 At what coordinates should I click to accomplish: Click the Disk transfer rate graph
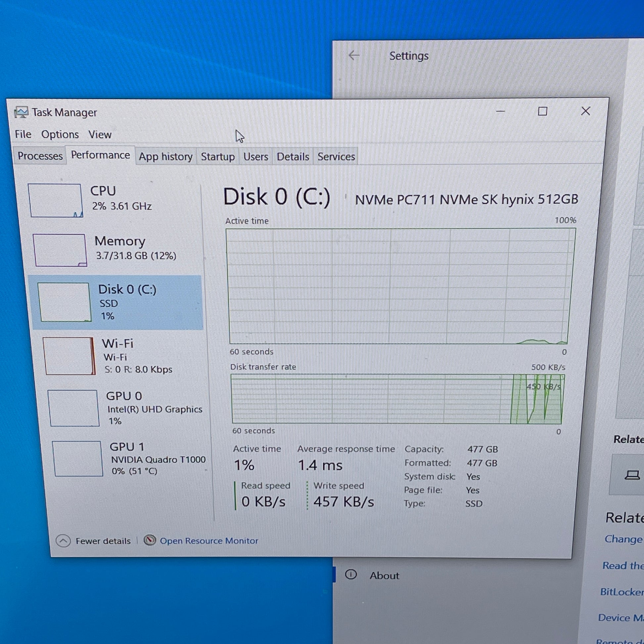397,399
